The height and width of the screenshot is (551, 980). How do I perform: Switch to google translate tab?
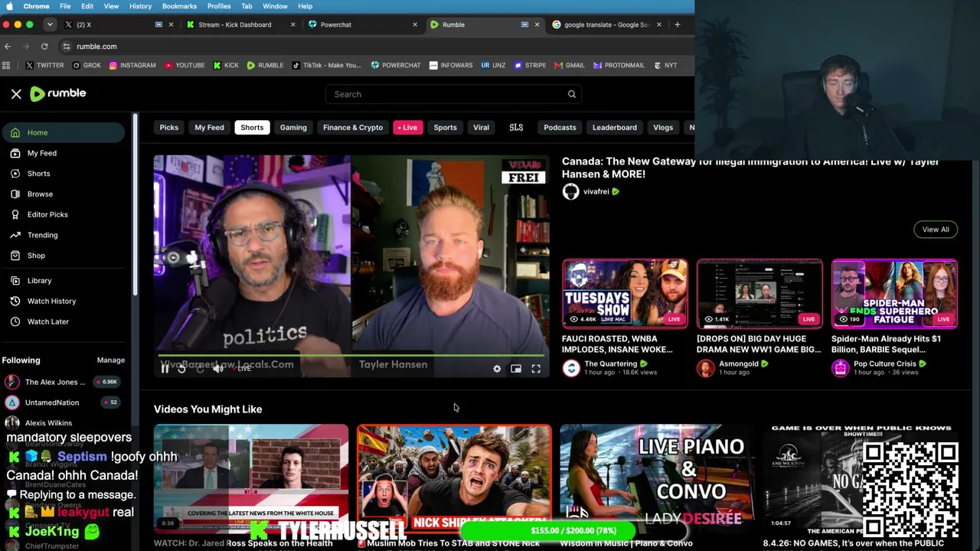pyautogui.click(x=606, y=24)
